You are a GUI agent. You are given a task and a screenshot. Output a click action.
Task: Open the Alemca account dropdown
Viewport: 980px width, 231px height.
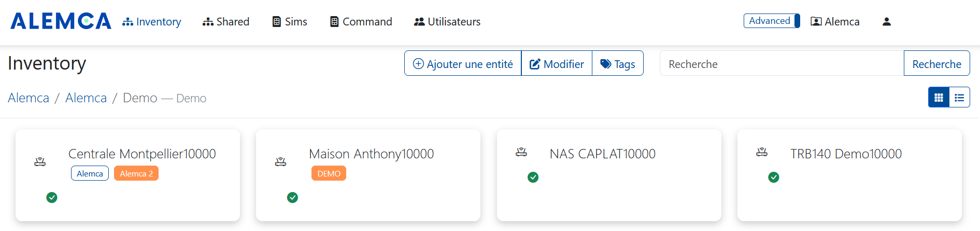835,22
